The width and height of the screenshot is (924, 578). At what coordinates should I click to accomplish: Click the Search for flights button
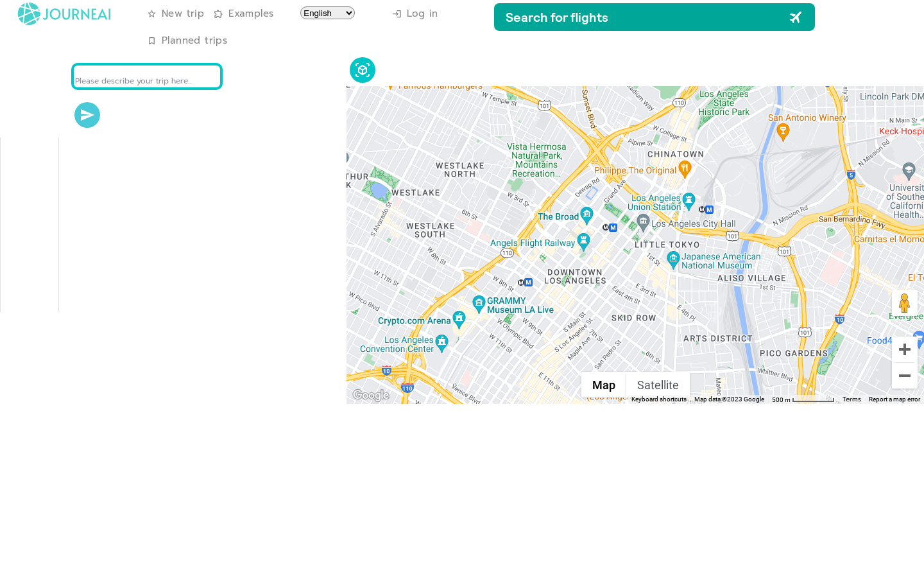pos(654,17)
